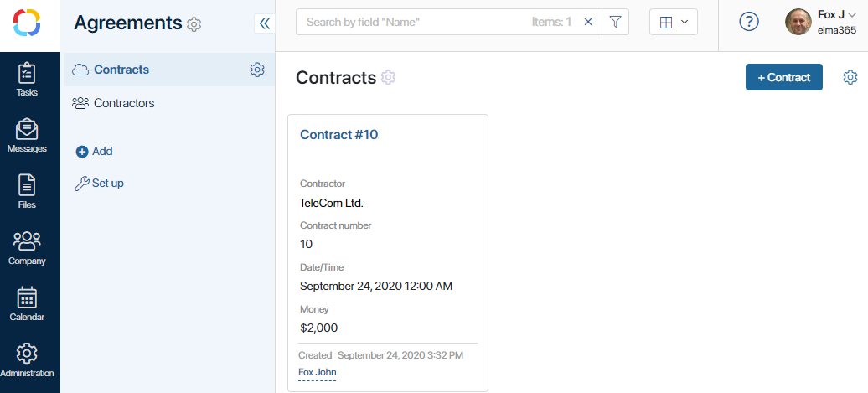Clear the search with the X icon
This screenshot has width=868, height=393.
[x=588, y=22]
